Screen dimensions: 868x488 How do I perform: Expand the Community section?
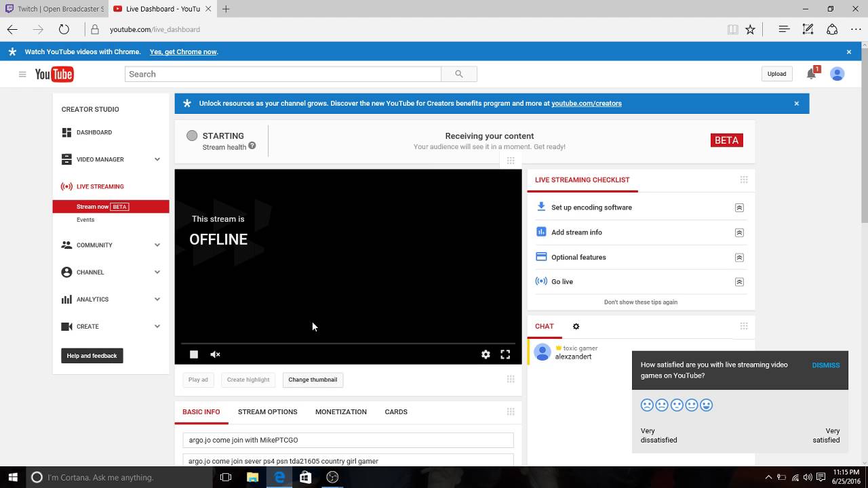coord(157,245)
